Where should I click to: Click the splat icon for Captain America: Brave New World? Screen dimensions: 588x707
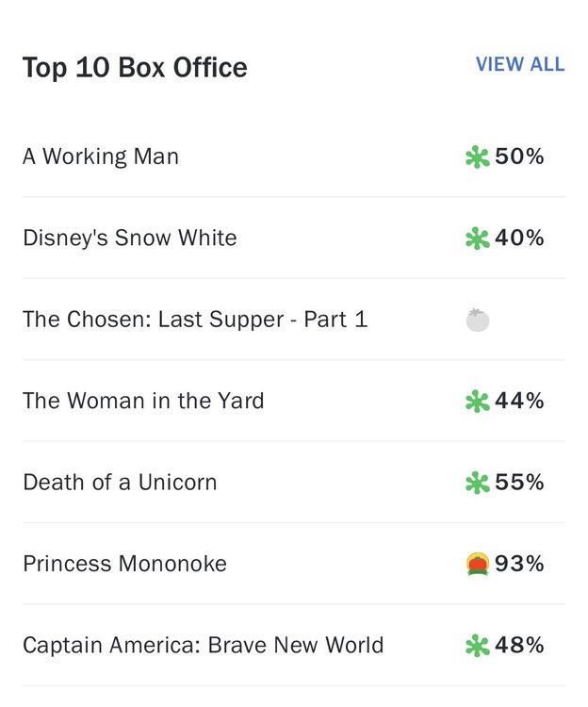(478, 646)
